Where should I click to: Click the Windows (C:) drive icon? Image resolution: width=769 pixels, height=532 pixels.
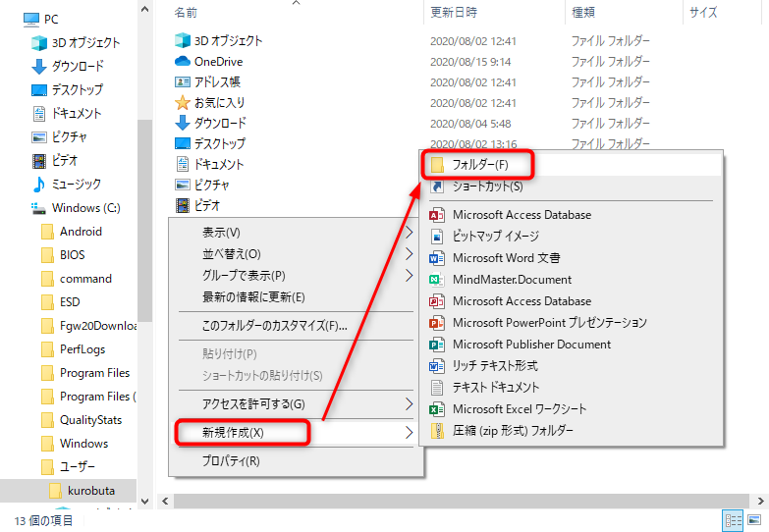pos(38,208)
